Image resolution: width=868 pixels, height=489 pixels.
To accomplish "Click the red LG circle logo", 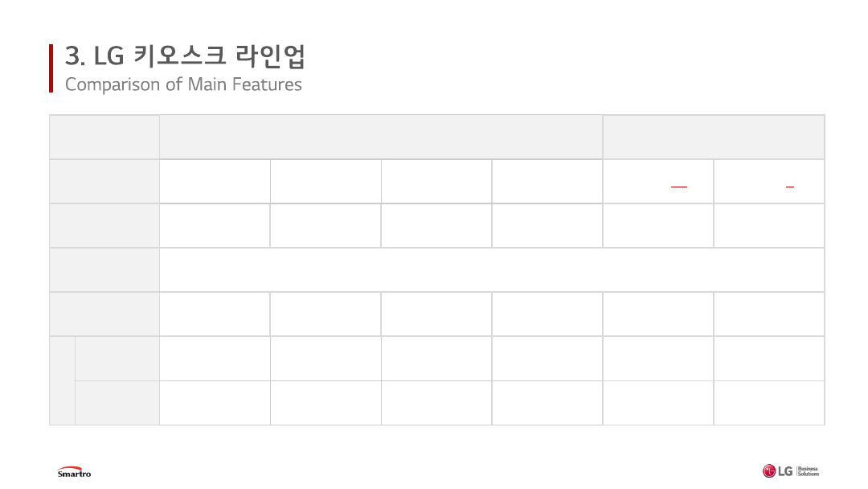I will tap(769, 471).
